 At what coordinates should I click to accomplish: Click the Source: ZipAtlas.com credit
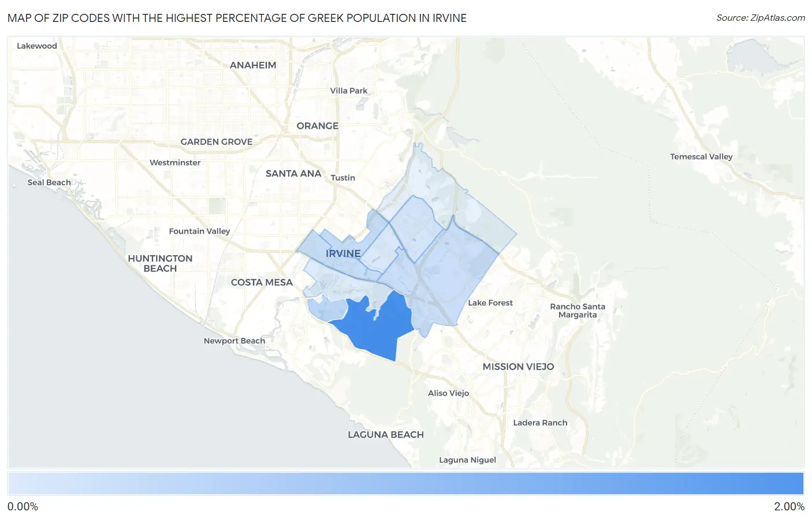761,18
